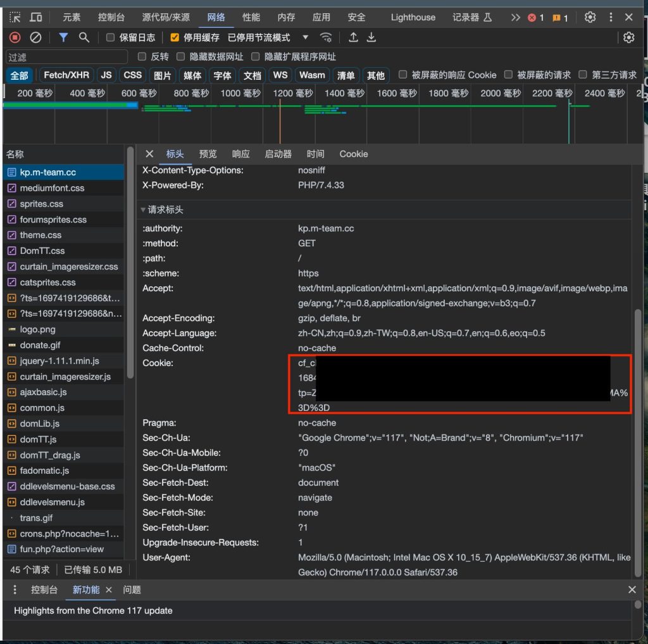Stop recording network log
Image resolution: width=648 pixels, height=644 pixels.
[15, 37]
